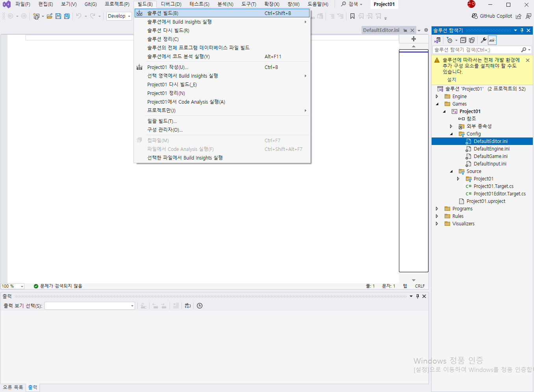Image resolution: width=534 pixels, height=392 pixels.
Task: Expand the Engine folder
Action: click(437, 97)
